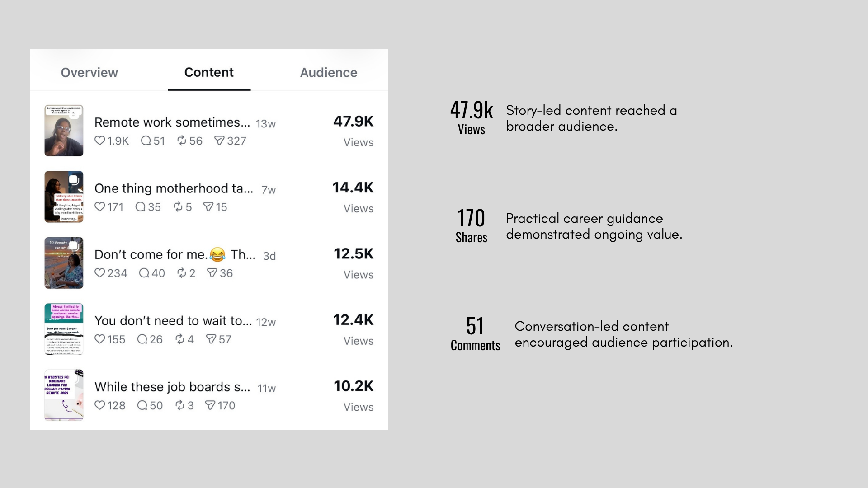Click the share icon showing 327
Image resolution: width=868 pixels, height=488 pixels.
219,141
